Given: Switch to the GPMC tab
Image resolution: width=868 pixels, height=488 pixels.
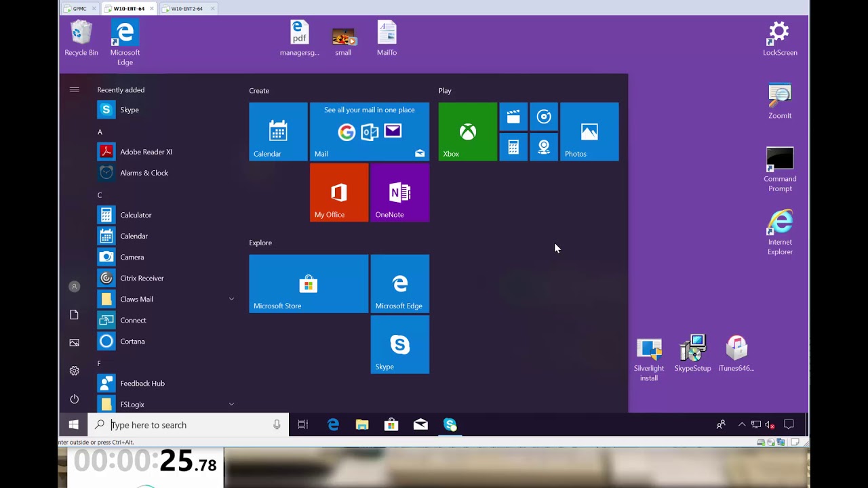Looking at the screenshot, I should [79, 9].
